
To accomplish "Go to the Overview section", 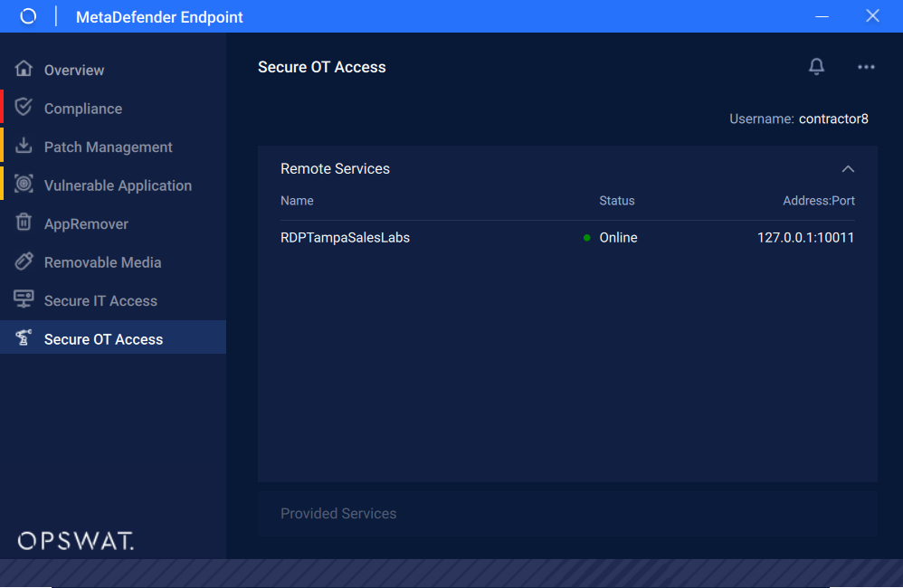I will click(x=113, y=70).
